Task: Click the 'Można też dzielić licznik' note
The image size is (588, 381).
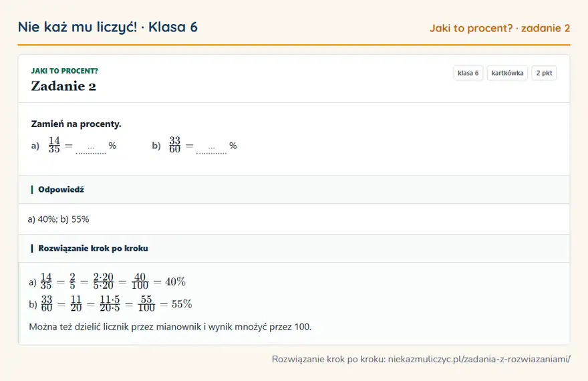Action: coord(170,327)
